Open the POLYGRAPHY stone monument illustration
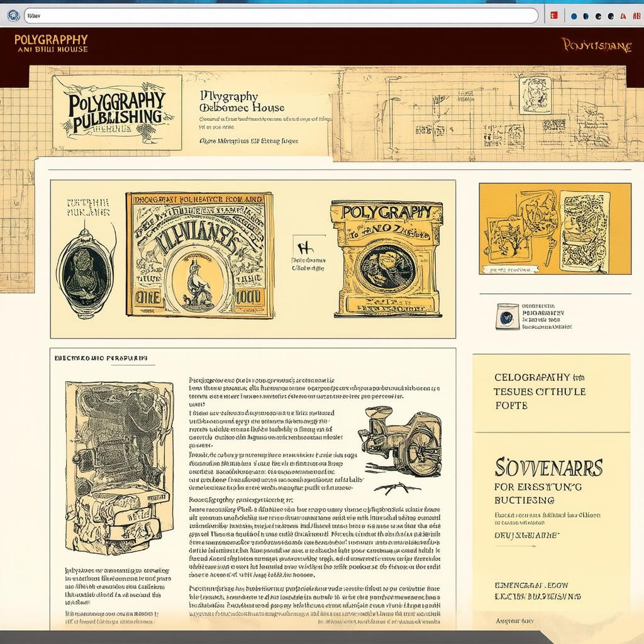Viewport: 644px width, 644px height. point(386,258)
